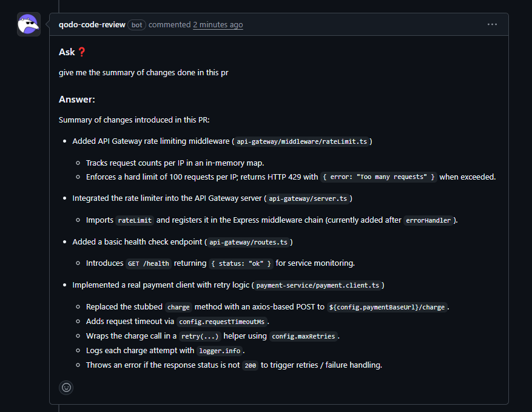Viewport: 532px width, 412px height.
Task: Click 'give me the summary of changes' text
Action: pos(118,73)
